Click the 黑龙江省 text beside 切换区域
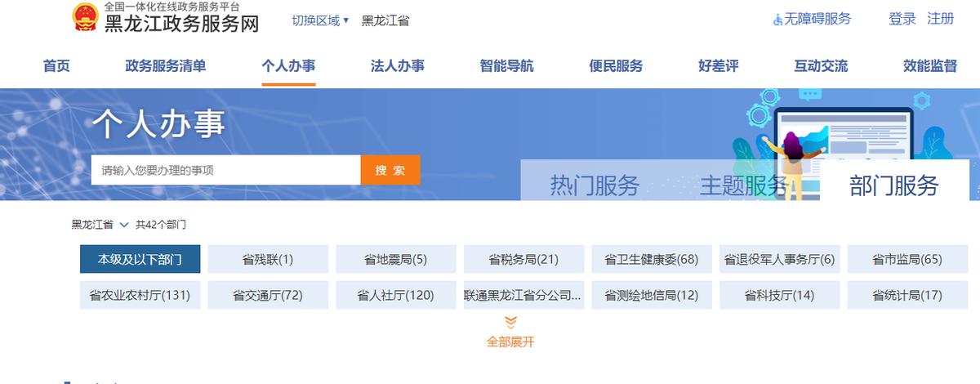 [x=385, y=20]
